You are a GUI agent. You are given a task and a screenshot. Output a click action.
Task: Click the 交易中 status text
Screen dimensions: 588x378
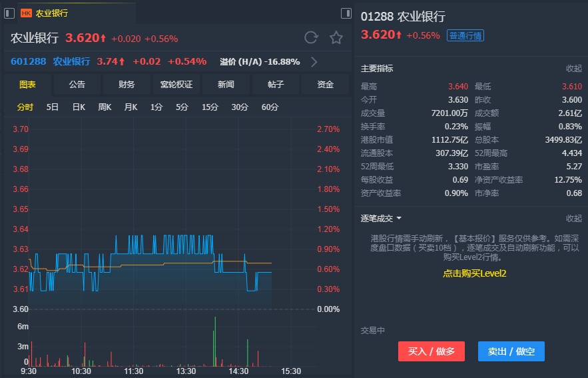[x=373, y=330]
